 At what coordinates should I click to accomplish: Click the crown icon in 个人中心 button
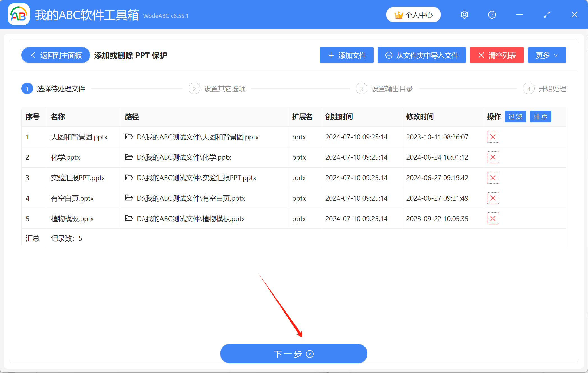pos(399,15)
